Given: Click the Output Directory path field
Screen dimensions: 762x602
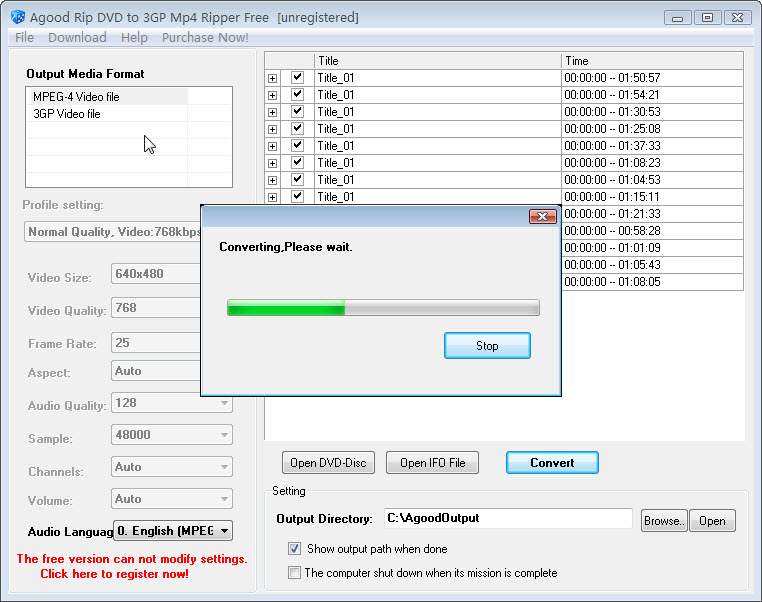Looking at the screenshot, I should [x=508, y=518].
